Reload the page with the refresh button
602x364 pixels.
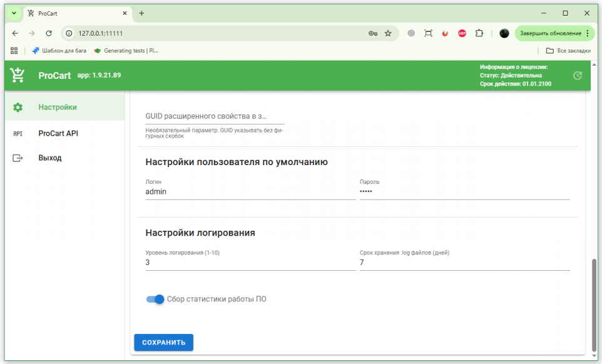(49, 33)
